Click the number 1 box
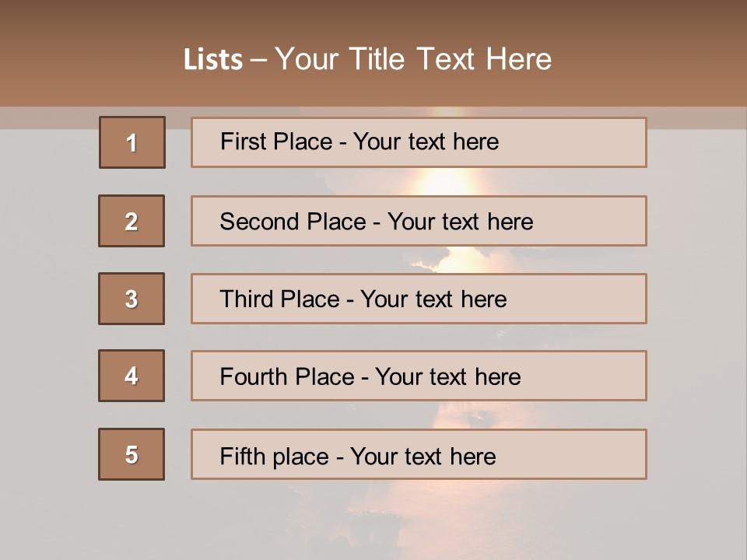This screenshot has height=560, width=747. coord(132,142)
